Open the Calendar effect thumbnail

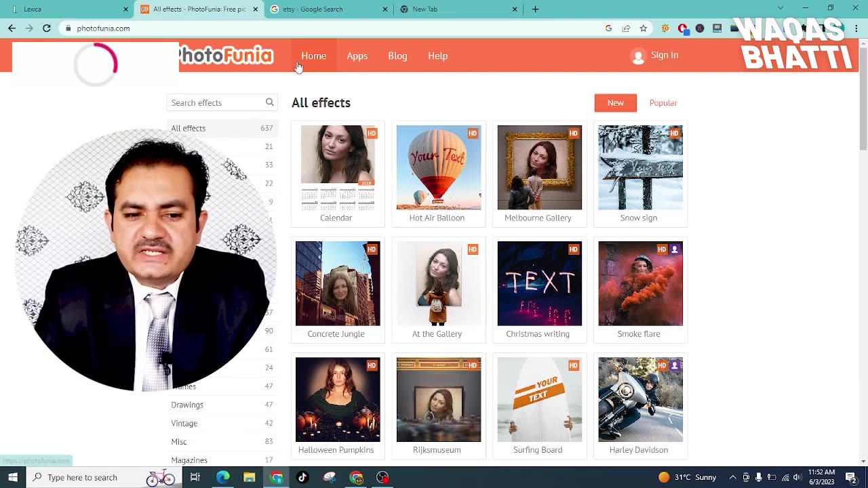point(338,174)
